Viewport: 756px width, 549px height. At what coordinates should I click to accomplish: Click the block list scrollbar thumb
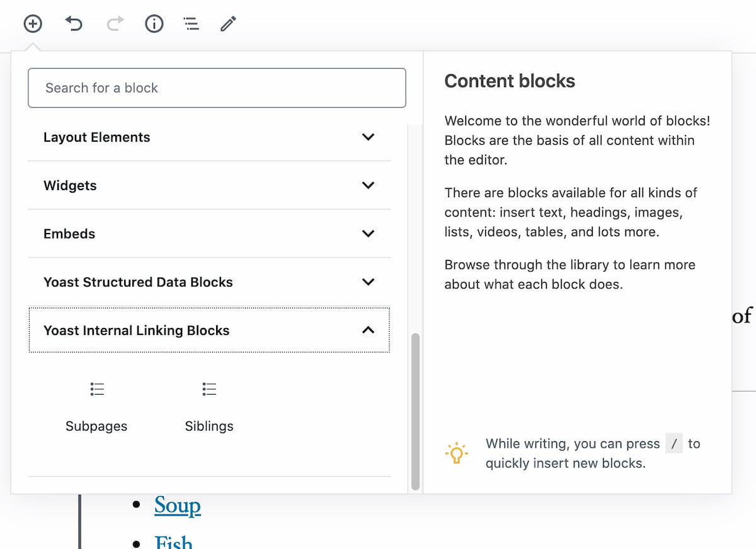click(x=415, y=411)
